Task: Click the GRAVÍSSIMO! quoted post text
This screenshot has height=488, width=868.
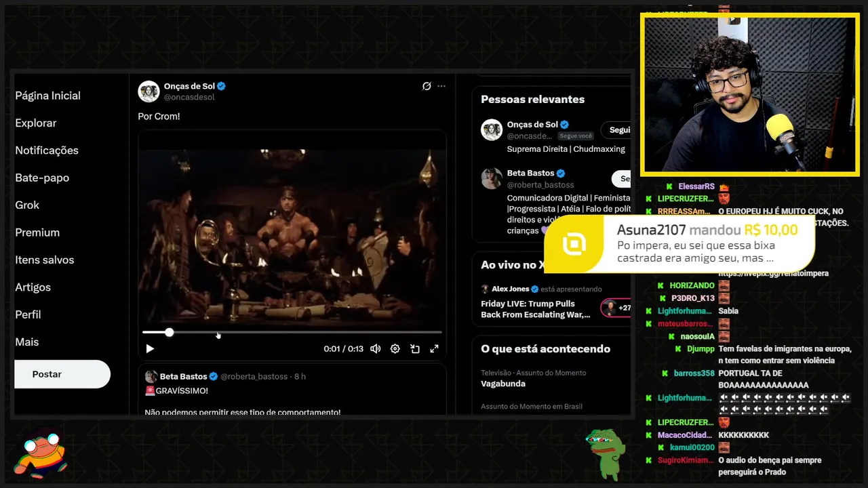Action: (x=176, y=391)
